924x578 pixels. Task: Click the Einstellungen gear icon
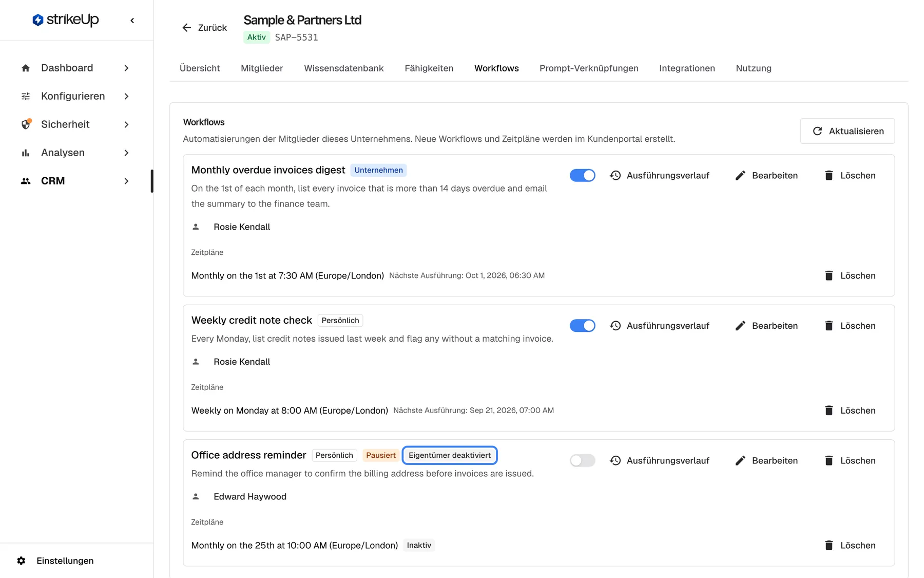pyautogui.click(x=21, y=561)
